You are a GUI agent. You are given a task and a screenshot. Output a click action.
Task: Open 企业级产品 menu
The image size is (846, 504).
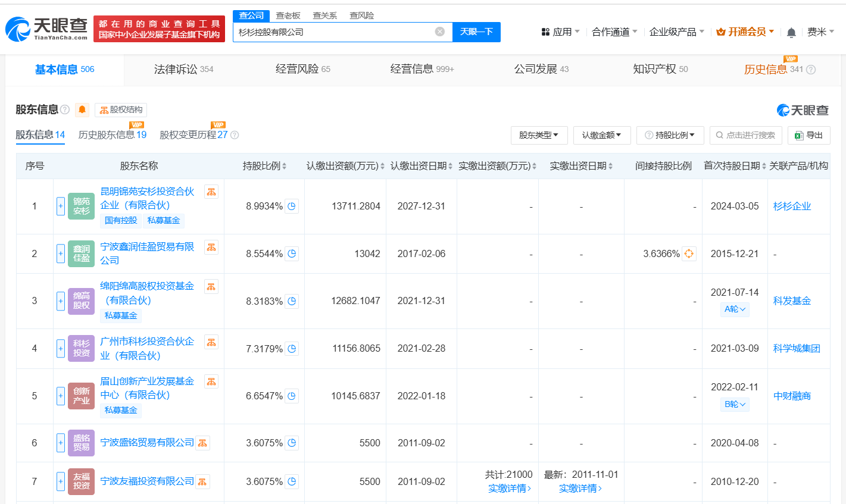click(677, 32)
